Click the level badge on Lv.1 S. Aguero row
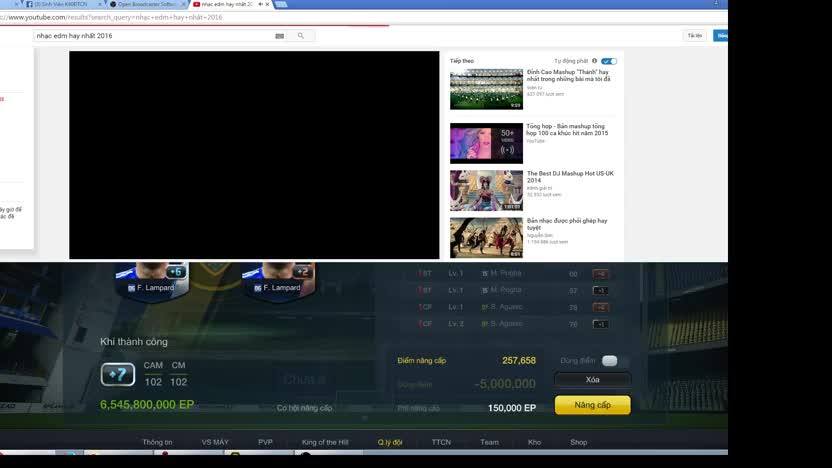 tap(600, 307)
